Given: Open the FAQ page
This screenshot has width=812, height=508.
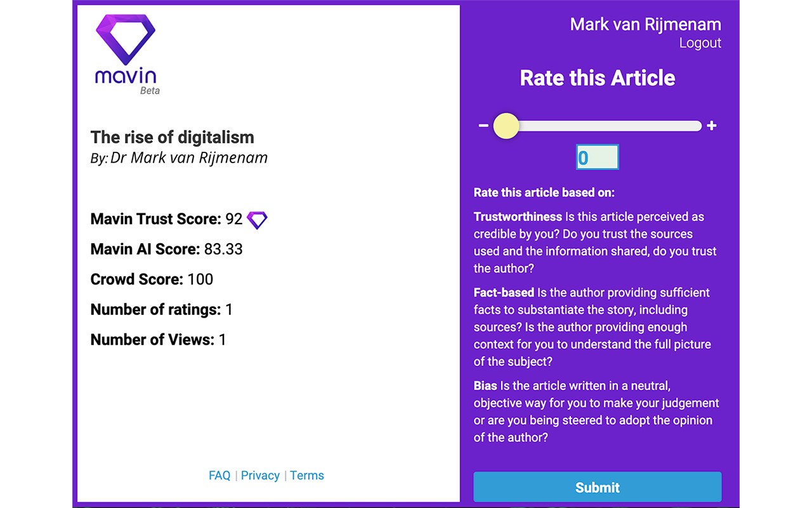Looking at the screenshot, I should [x=219, y=476].
